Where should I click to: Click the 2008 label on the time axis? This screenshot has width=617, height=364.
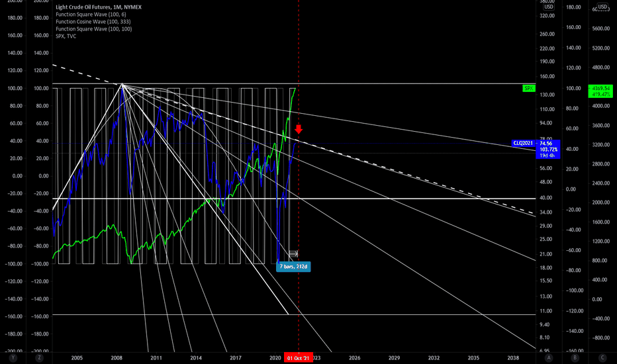tap(117, 358)
